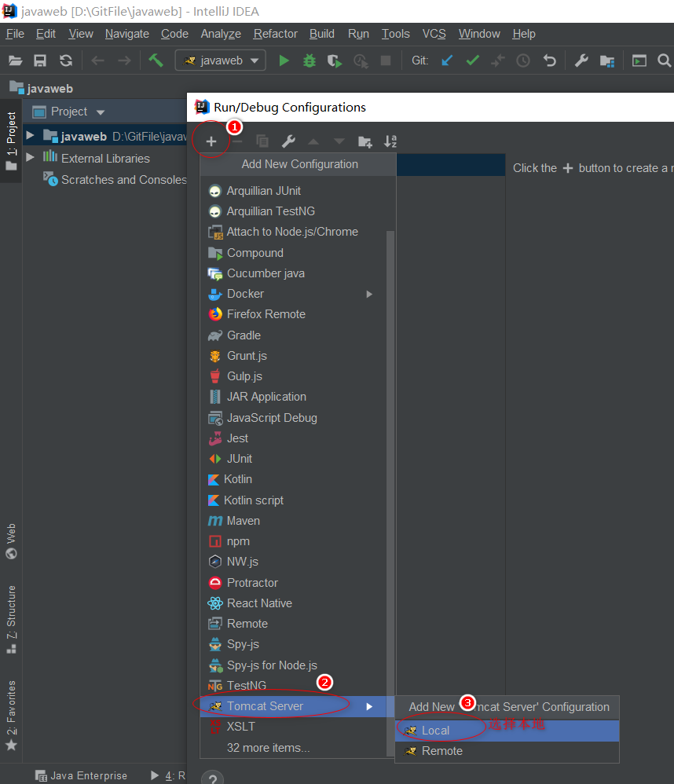Open the VCS menu

click(x=434, y=34)
